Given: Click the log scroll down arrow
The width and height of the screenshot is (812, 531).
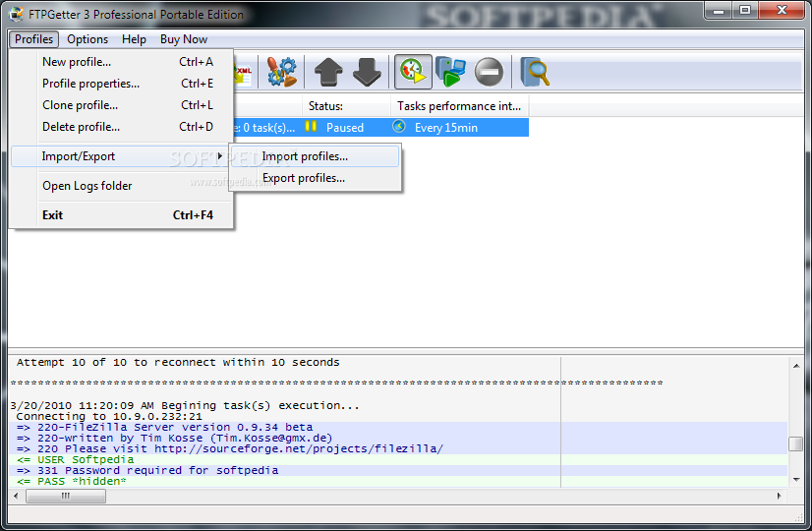Looking at the screenshot, I should [796, 480].
